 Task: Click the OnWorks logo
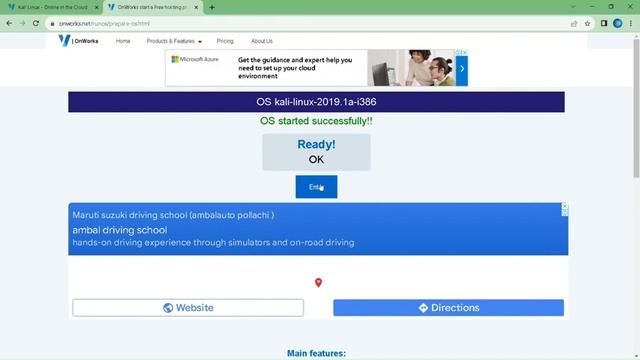(x=78, y=41)
